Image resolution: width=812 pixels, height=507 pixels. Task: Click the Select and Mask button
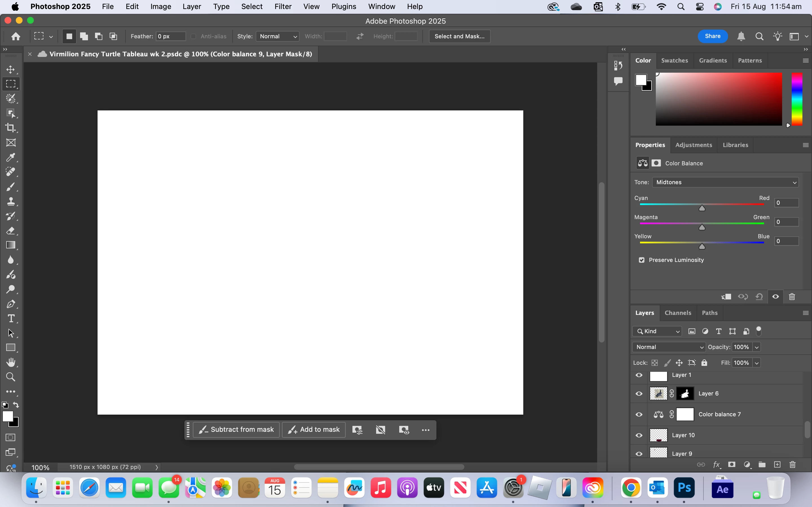459,36
